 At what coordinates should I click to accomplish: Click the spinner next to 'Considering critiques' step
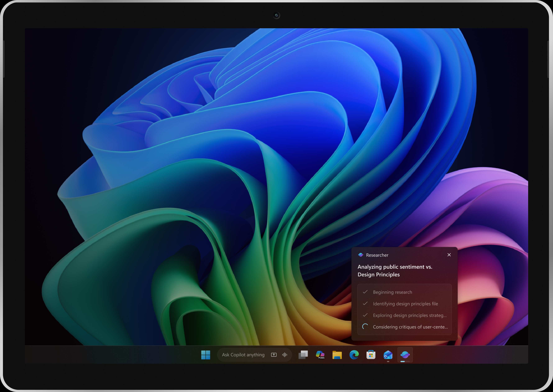click(x=365, y=327)
